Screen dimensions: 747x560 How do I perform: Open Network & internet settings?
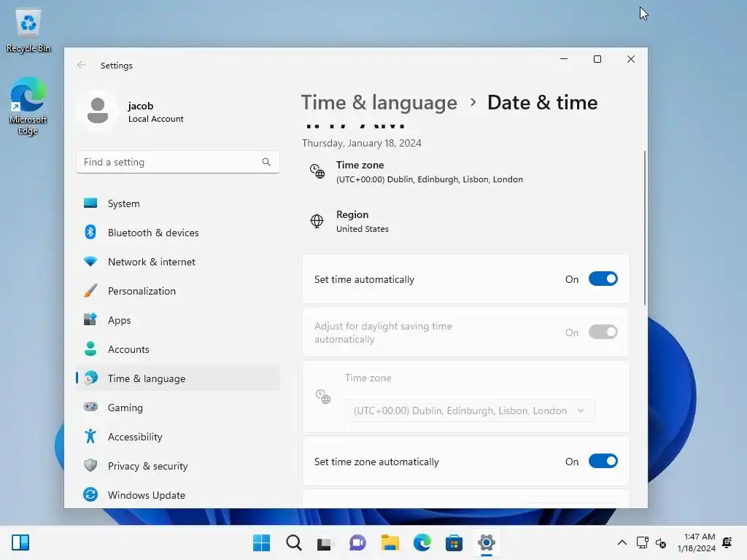(178, 262)
